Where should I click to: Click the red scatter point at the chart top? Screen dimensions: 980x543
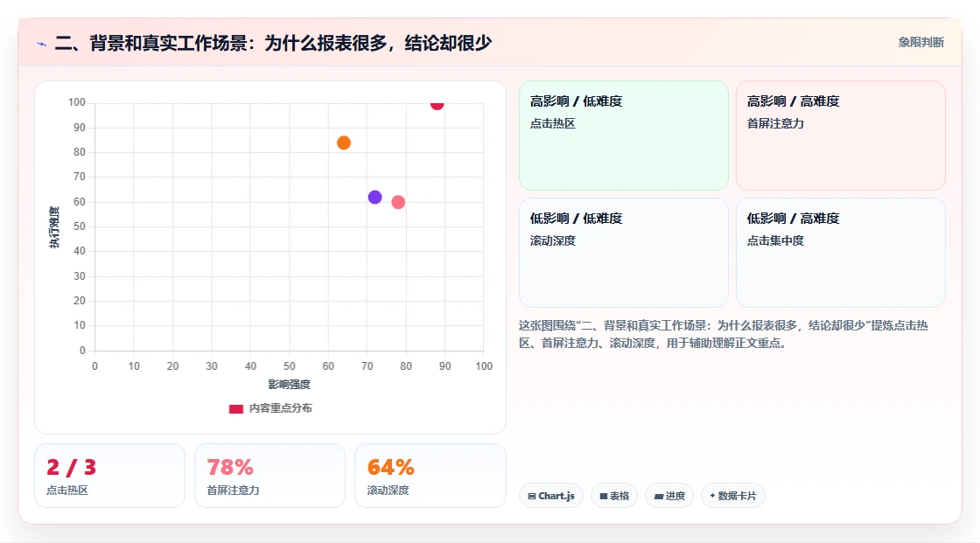pyautogui.click(x=437, y=104)
